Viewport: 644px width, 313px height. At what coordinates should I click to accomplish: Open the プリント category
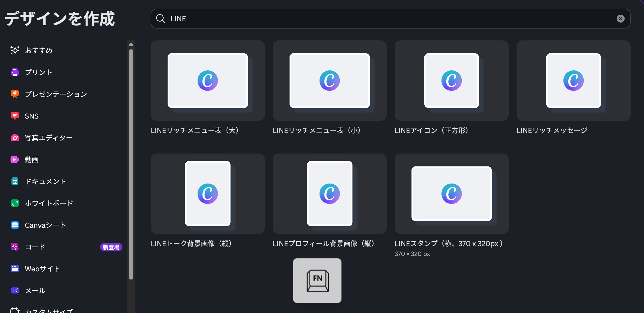point(38,72)
